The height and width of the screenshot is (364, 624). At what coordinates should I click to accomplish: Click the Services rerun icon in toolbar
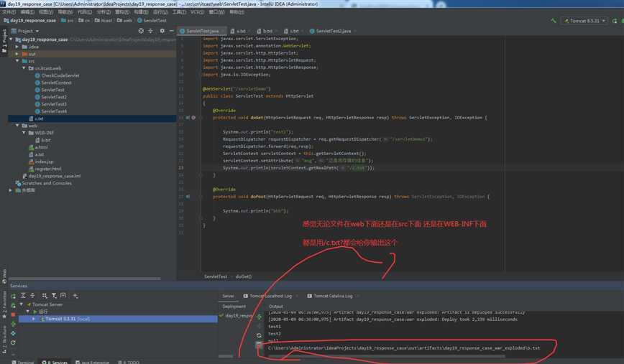click(x=14, y=296)
